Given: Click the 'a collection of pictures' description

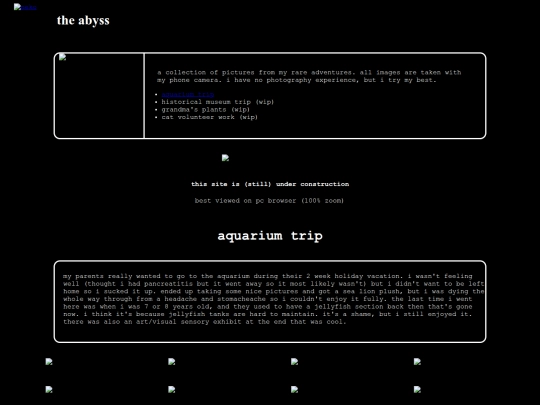Looking at the screenshot, I should tap(309, 76).
